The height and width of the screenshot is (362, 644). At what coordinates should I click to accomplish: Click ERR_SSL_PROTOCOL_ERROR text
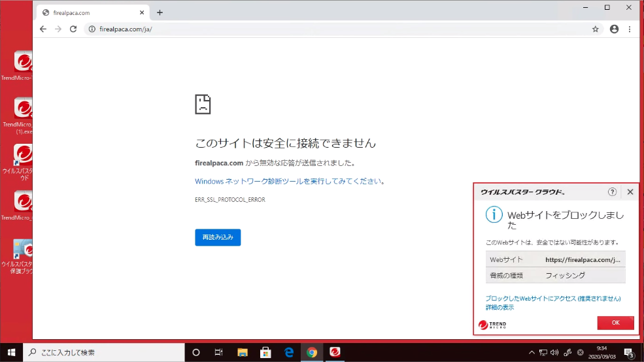pos(230,200)
